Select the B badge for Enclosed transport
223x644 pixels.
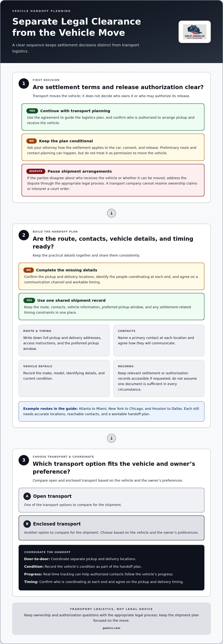click(x=27, y=524)
